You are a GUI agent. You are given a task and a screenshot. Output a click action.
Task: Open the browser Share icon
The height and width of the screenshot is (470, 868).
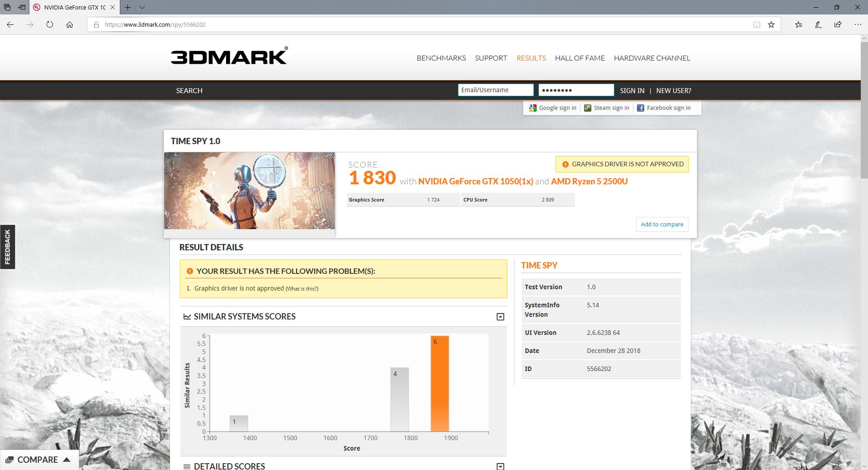[838, 25]
